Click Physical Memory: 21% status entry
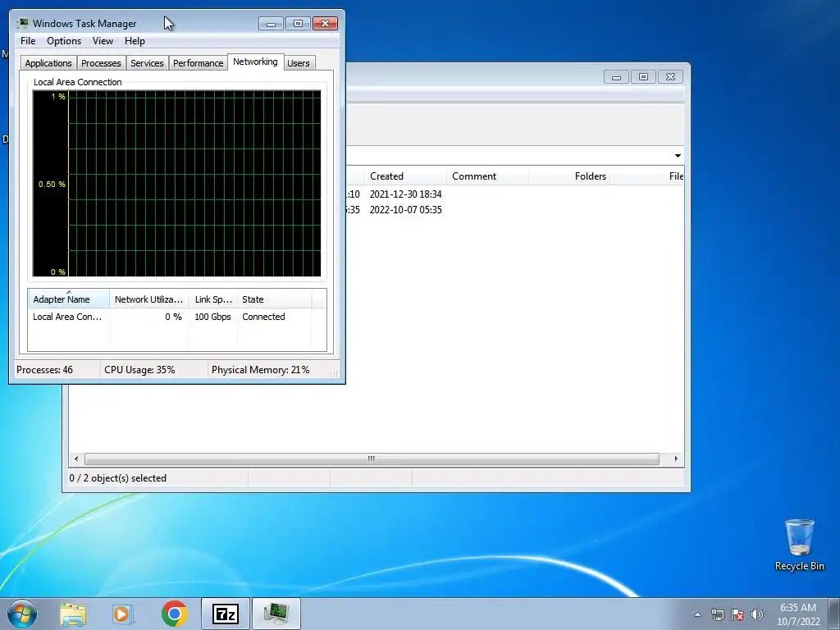 [260, 370]
